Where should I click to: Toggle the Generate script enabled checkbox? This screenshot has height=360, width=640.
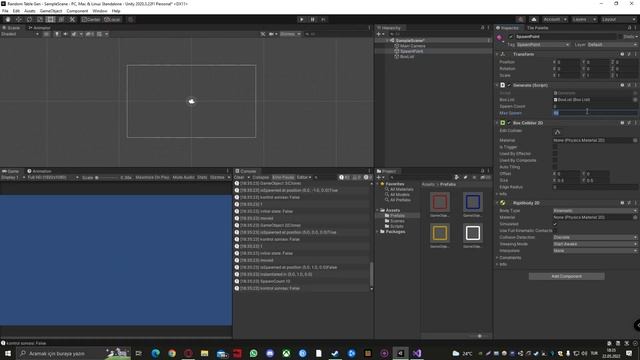point(509,85)
